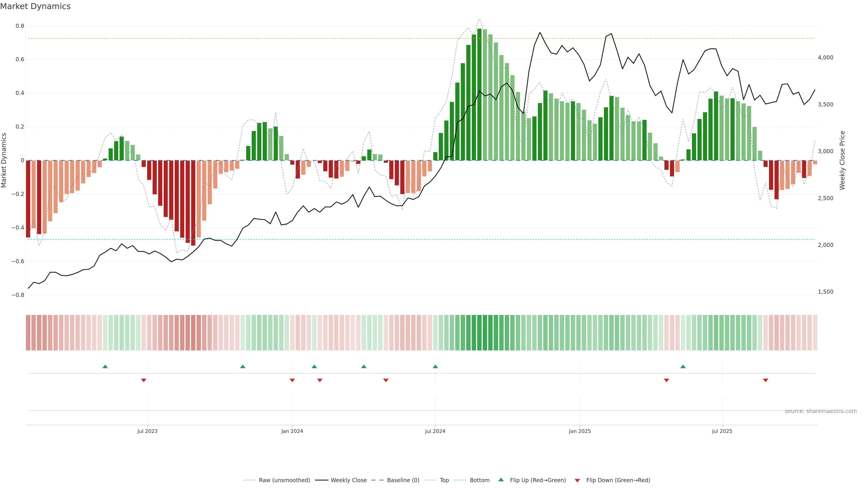Screen dimensions: 868x488
Task: Click the Market Dynamics chart title
Action: pyautogui.click(x=35, y=6)
